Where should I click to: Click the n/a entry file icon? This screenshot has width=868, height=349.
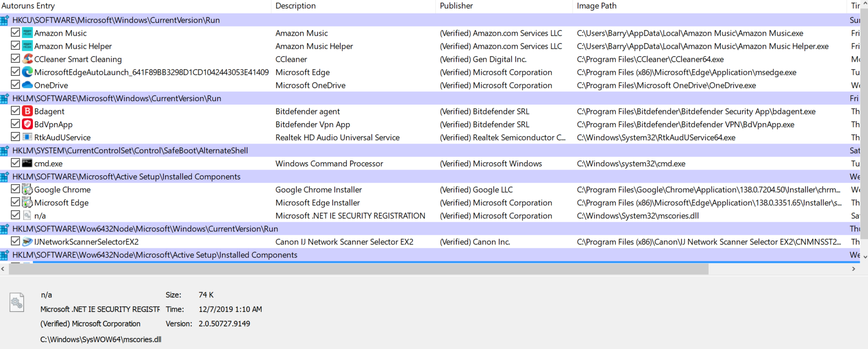(27, 215)
